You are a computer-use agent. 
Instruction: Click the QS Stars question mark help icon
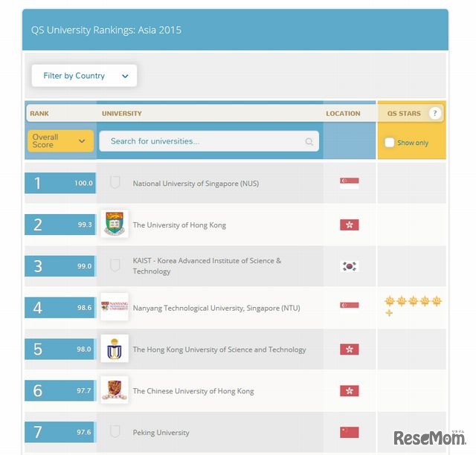(435, 113)
